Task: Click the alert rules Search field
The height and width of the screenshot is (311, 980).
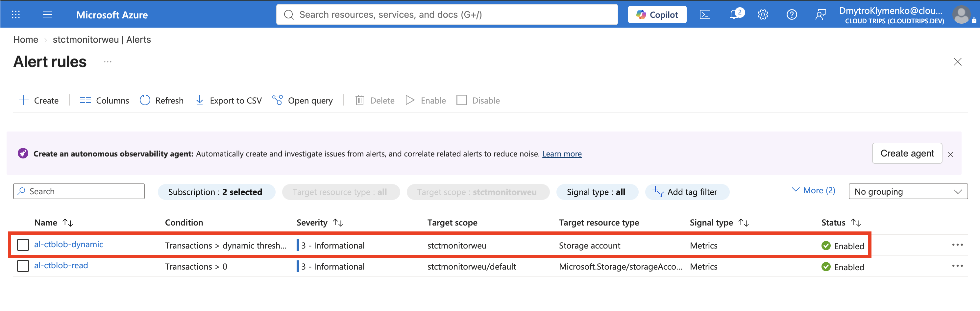Action: pos(79,191)
